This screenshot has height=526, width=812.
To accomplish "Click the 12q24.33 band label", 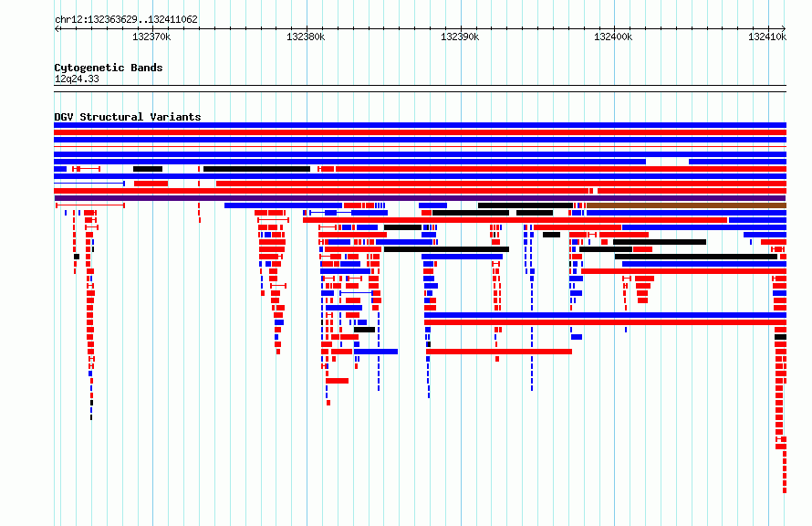I will point(77,79).
